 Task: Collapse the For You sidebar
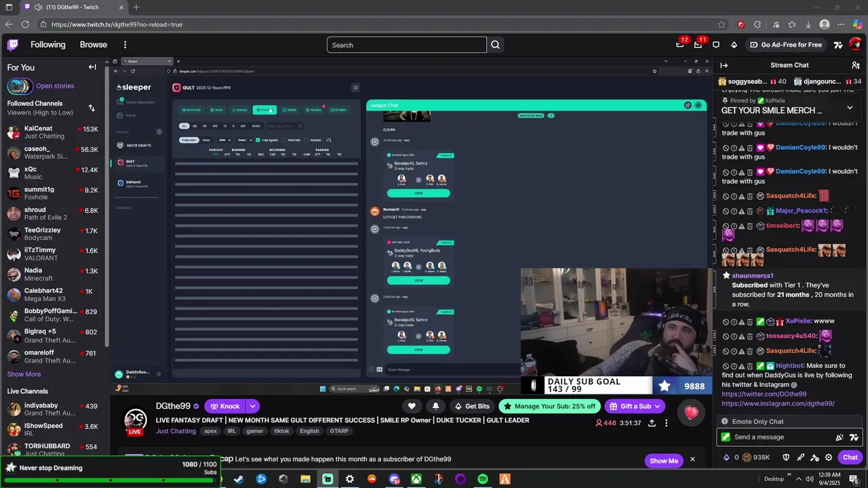click(x=92, y=67)
